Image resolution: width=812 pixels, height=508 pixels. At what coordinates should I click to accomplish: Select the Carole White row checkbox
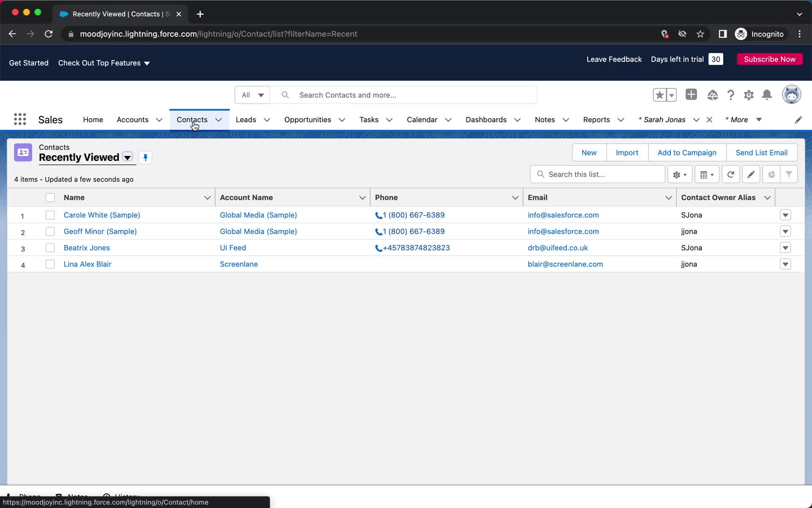click(x=50, y=215)
